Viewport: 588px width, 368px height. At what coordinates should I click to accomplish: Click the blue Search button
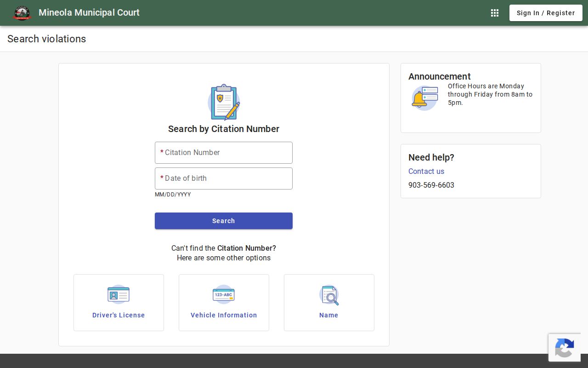coord(224,221)
